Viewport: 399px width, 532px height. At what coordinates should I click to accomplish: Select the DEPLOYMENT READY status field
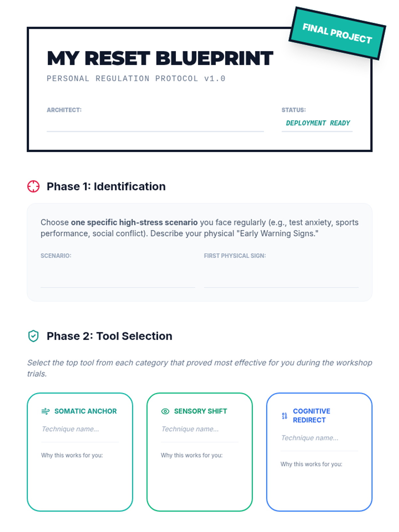coord(317,123)
